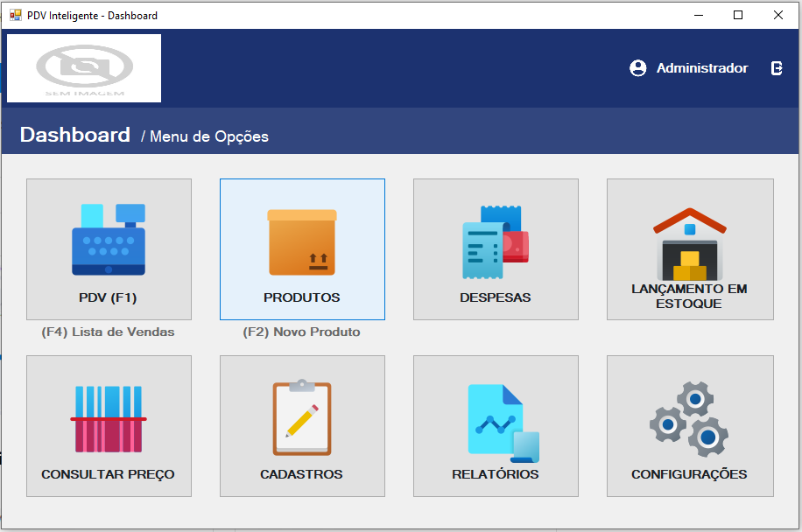Minimize the PDV Inteligente window

coord(698,15)
